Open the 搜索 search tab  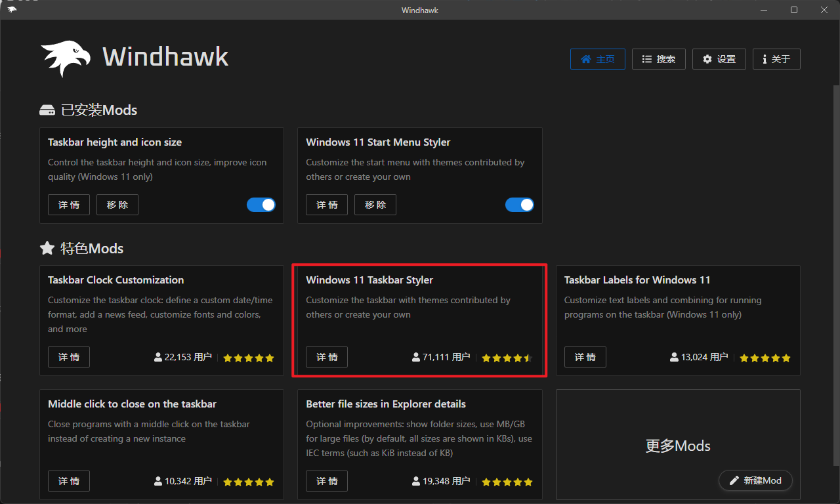[658, 59]
